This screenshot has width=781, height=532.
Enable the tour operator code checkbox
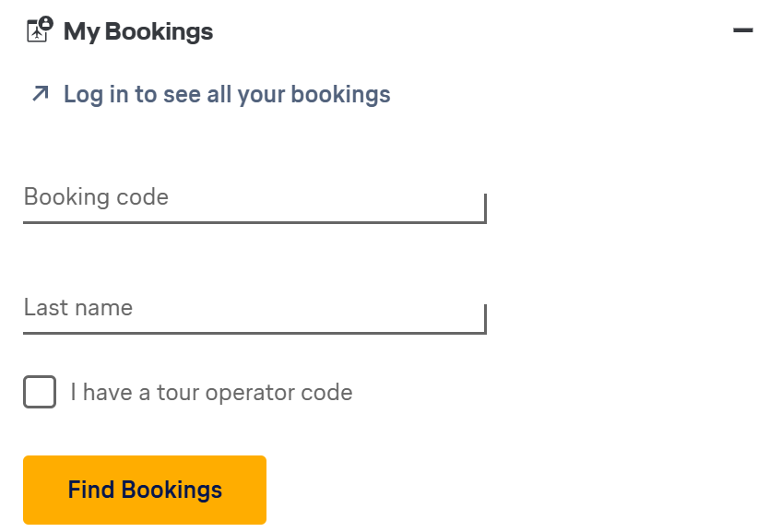(40, 392)
